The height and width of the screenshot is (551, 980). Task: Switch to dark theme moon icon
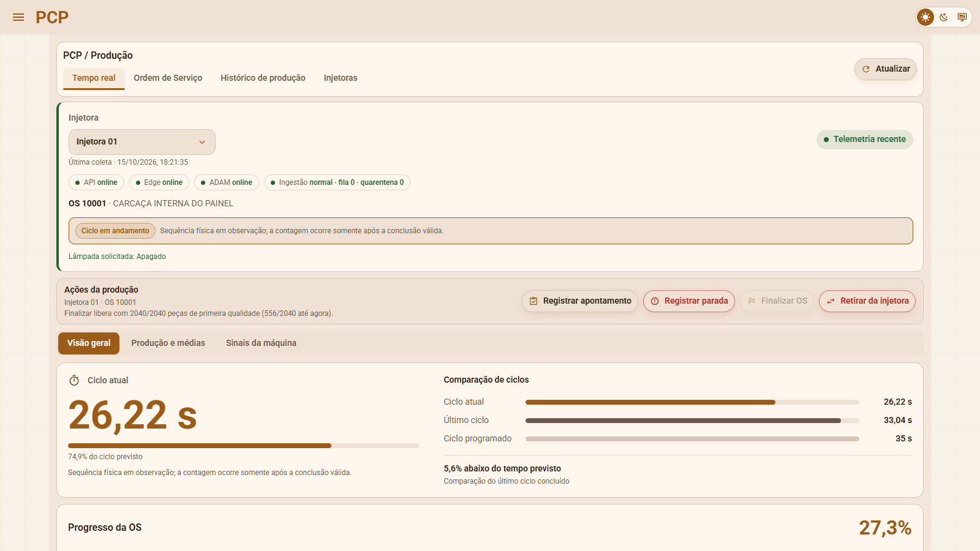(x=944, y=17)
